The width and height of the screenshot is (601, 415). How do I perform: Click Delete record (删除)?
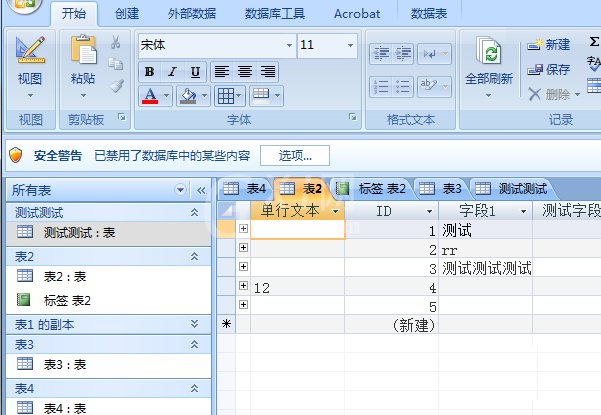point(550,94)
